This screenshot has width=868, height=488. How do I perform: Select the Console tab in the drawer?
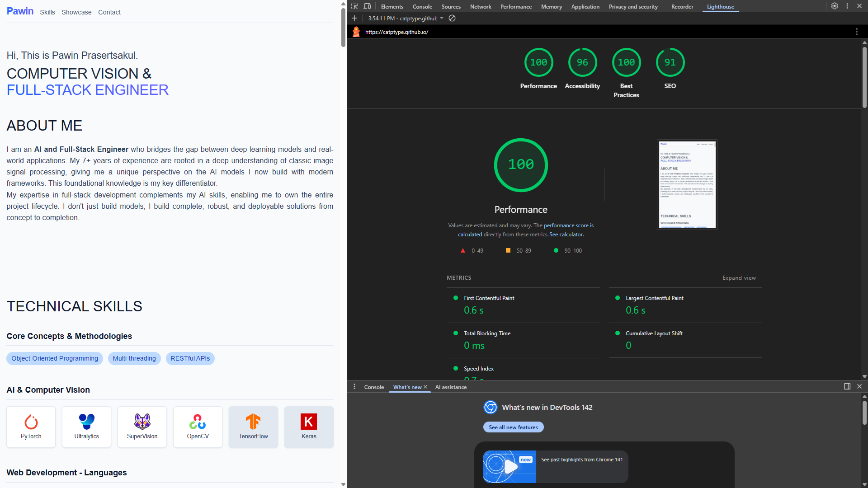click(374, 387)
